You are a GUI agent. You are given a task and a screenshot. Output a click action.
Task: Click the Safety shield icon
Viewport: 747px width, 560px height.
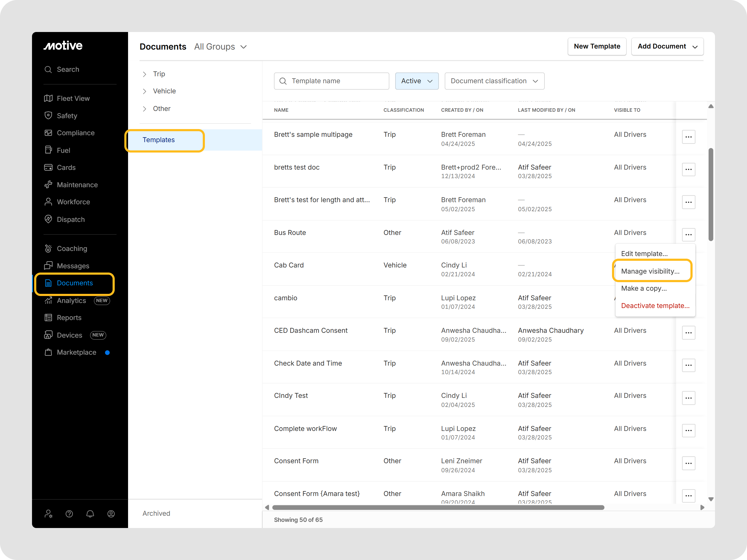pyautogui.click(x=48, y=115)
